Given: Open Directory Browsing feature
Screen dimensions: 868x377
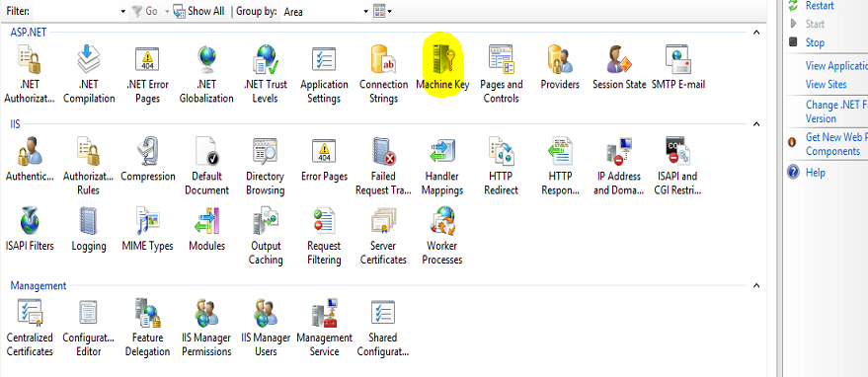Looking at the screenshot, I should pos(266,167).
